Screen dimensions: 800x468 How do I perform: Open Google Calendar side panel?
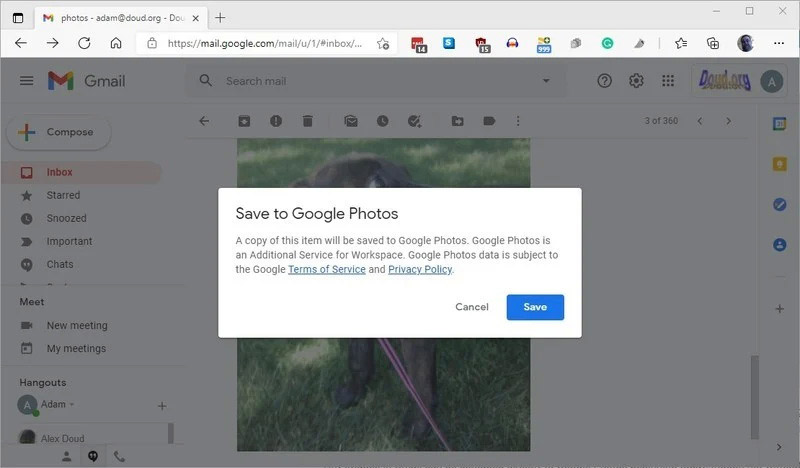coord(779,124)
